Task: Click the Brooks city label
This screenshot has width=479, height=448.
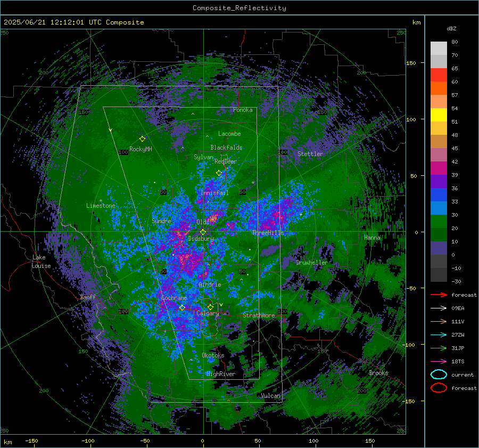Action: [378, 373]
